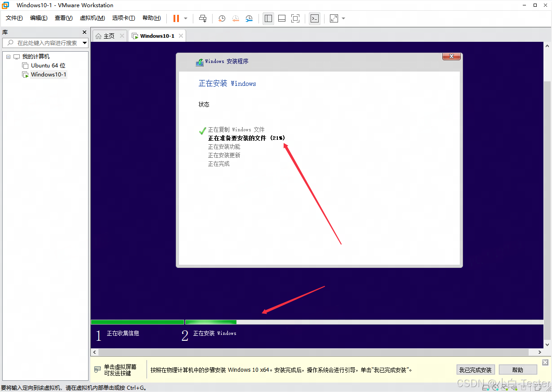Image resolution: width=552 pixels, height=392 pixels.
Task: Click the stretch guest display icon
Action: click(x=334, y=18)
